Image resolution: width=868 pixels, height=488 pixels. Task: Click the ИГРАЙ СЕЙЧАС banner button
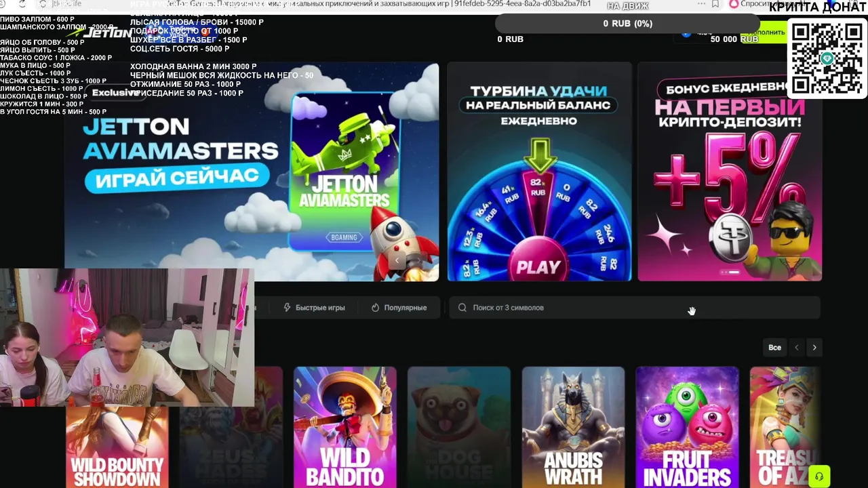point(176,178)
